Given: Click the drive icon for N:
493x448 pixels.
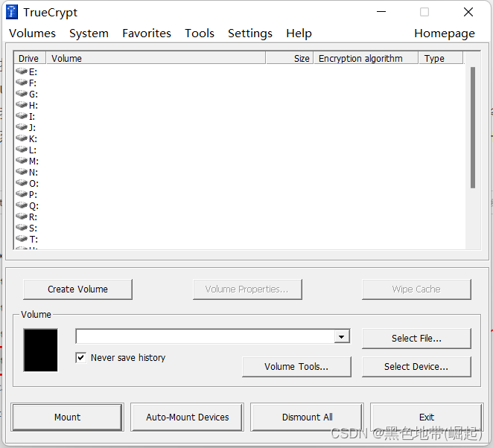Looking at the screenshot, I should [22, 172].
